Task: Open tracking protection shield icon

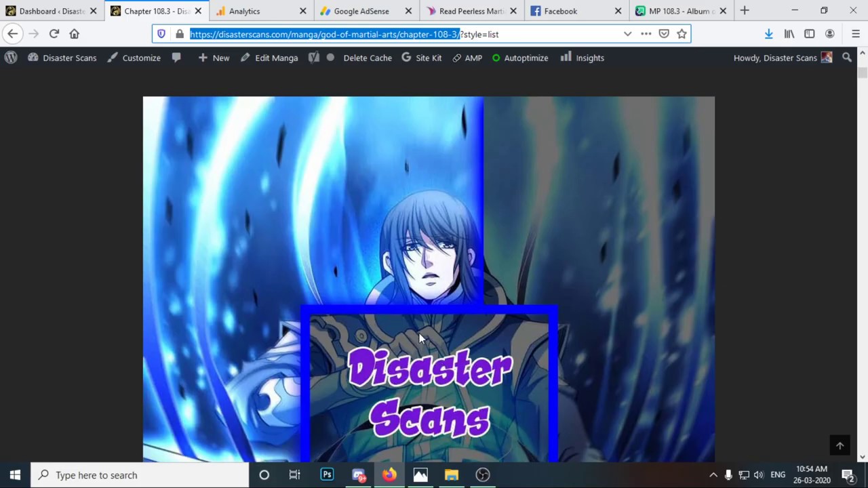Action: (161, 34)
